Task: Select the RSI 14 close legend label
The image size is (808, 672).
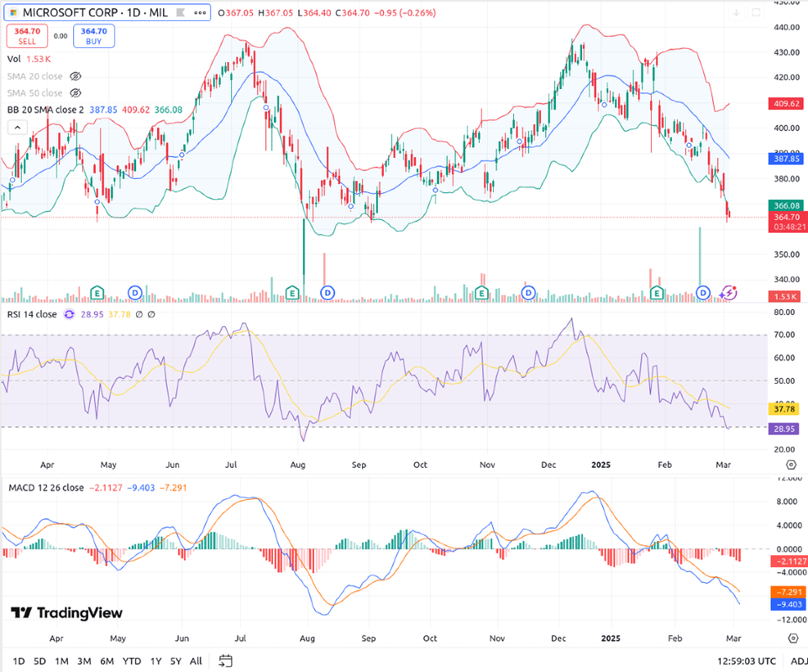Action: [32, 314]
